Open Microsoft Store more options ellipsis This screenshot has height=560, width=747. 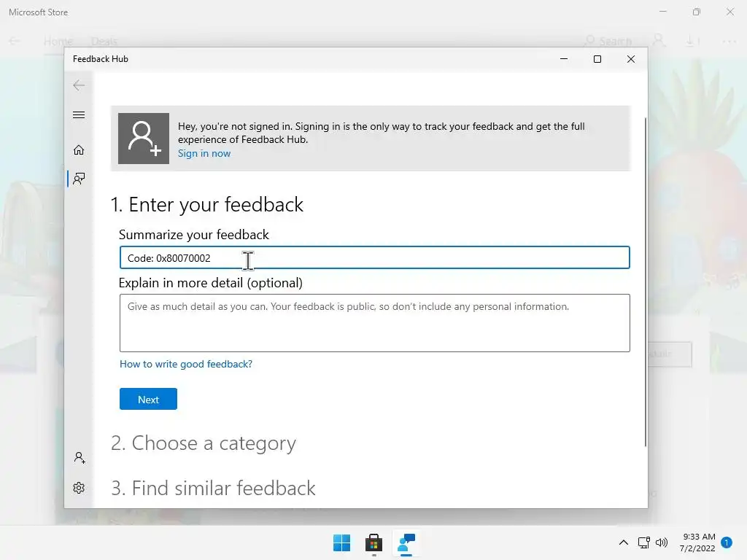coord(729,42)
